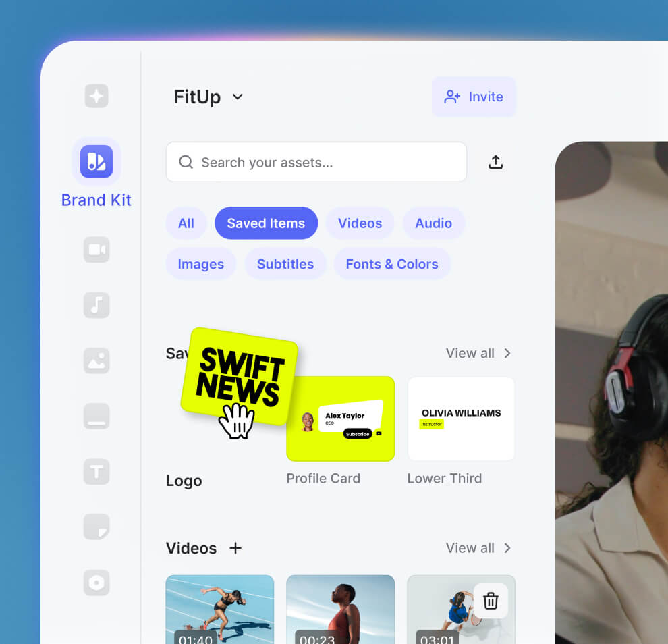Select the Text tool sidebar icon
668x644 pixels.
point(96,472)
